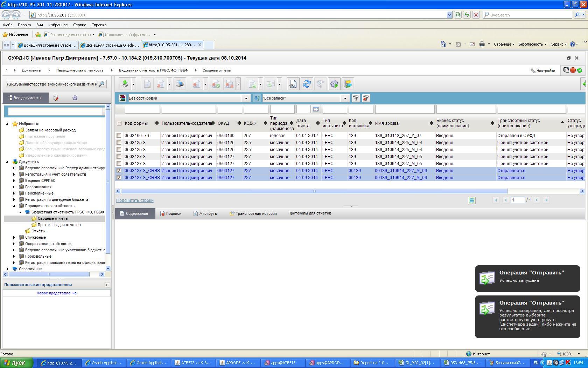Open the Сервис menu in the menu bar
Viewport: 588px width, 368px height.
click(79, 25)
